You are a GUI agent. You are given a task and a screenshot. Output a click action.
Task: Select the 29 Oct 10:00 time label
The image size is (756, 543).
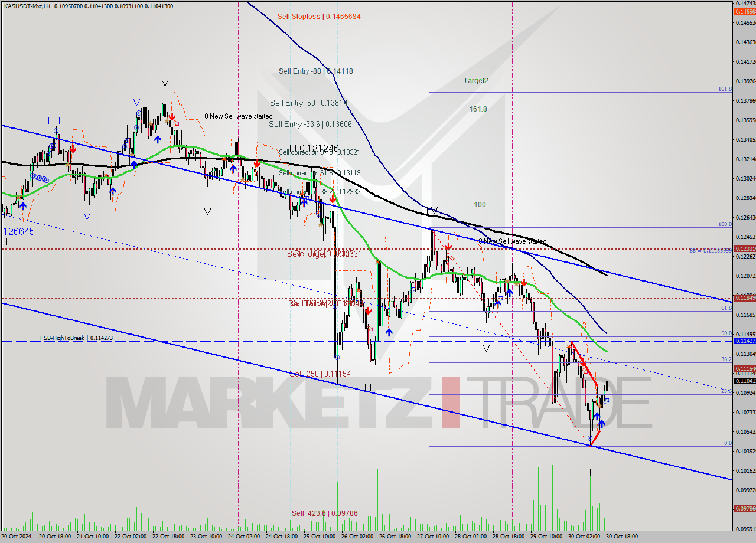click(547, 536)
